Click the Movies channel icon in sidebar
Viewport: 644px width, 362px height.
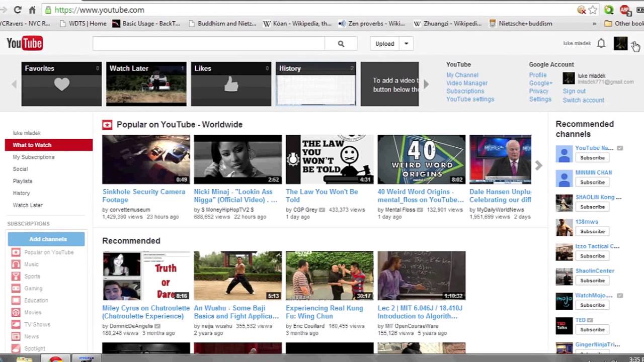click(x=16, y=313)
